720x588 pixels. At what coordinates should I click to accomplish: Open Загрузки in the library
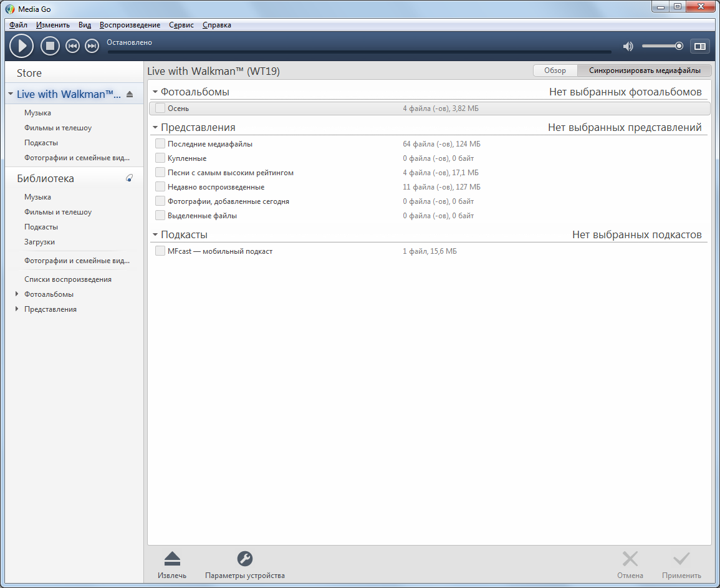pos(39,242)
